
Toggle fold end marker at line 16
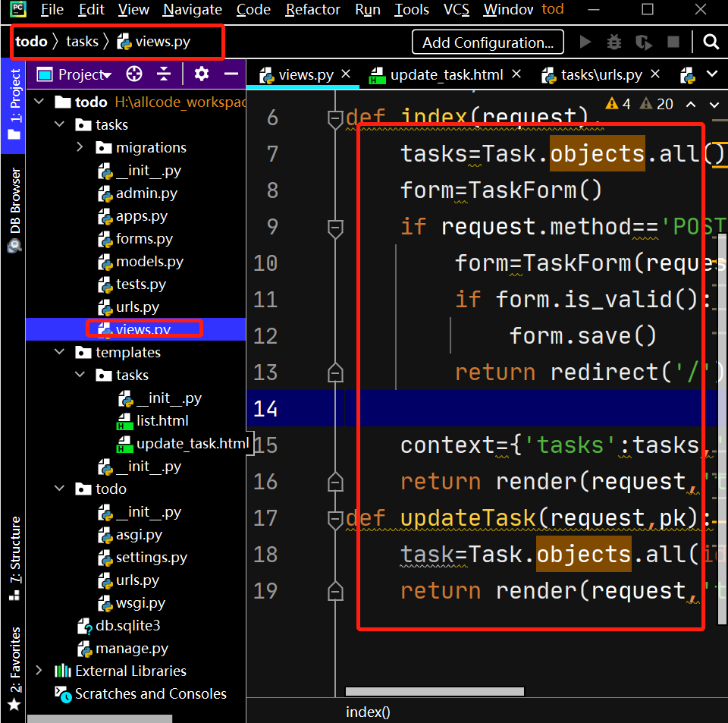pyautogui.click(x=335, y=482)
